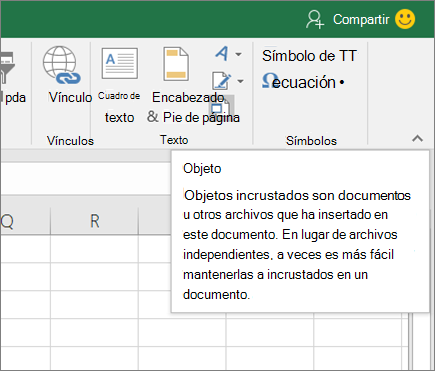The image size is (435, 371).
Task: Click the Texto group label
Action: (x=174, y=140)
